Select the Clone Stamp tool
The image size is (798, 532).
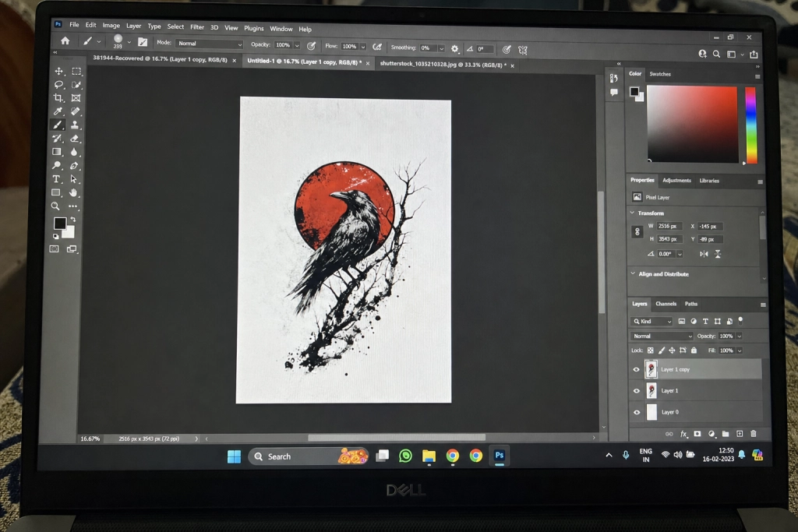coord(75,125)
